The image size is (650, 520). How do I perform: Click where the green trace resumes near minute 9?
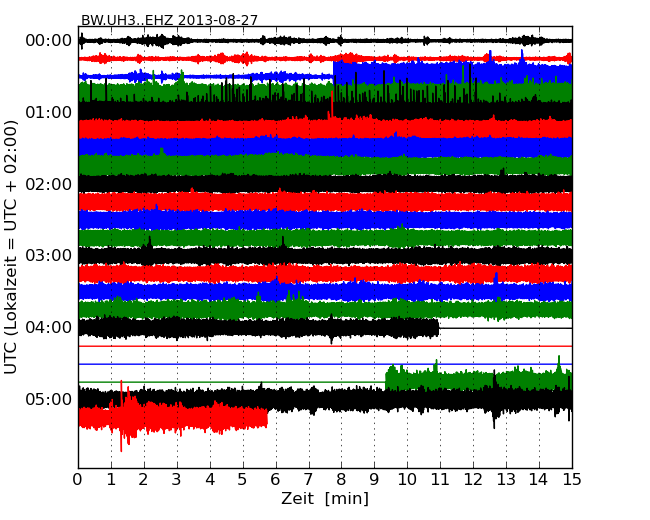[386, 379]
